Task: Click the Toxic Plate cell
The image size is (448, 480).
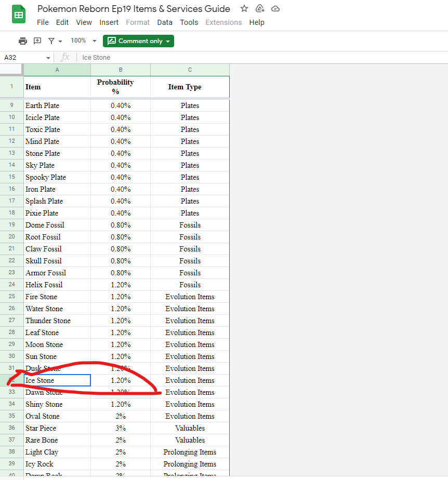Action: point(57,129)
